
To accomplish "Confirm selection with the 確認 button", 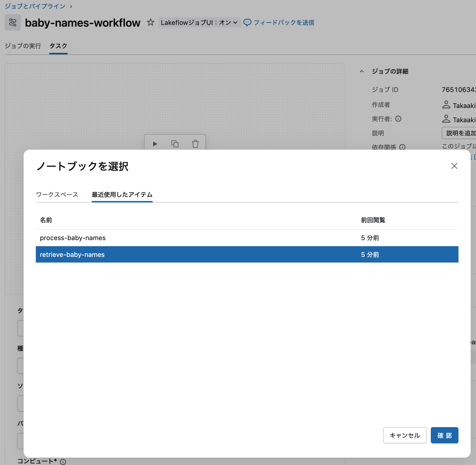I will pos(444,435).
